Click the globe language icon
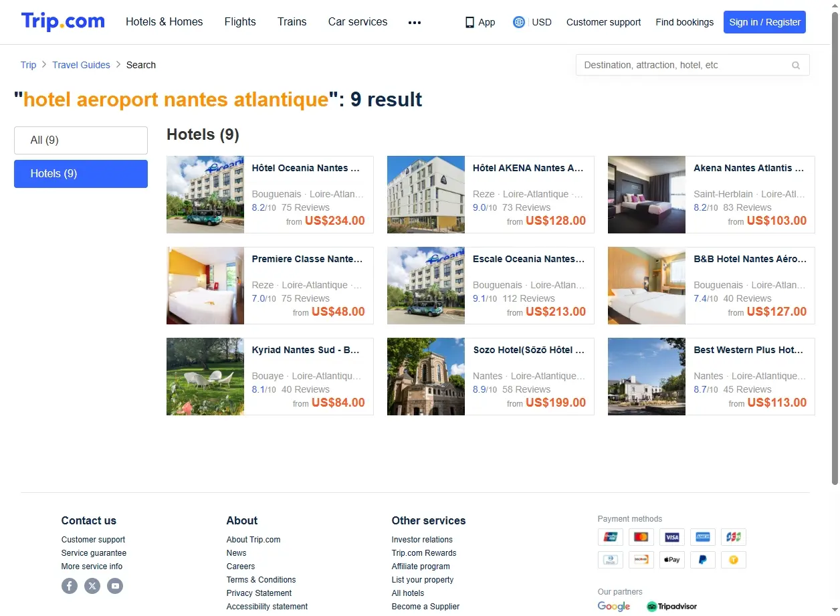Screen dimensions: 840x616 tap(518, 22)
